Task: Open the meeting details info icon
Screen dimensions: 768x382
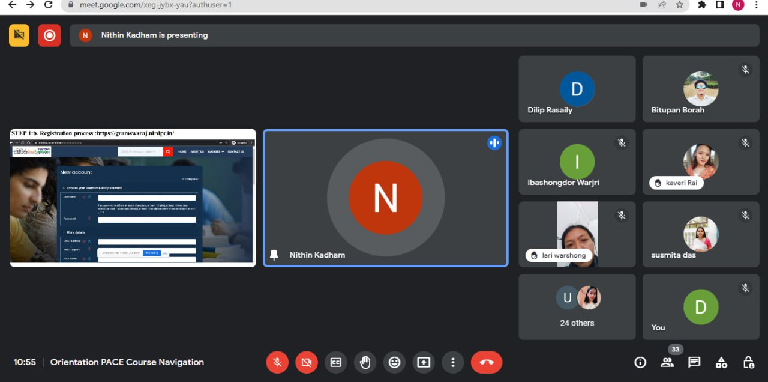Action: coord(640,362)
